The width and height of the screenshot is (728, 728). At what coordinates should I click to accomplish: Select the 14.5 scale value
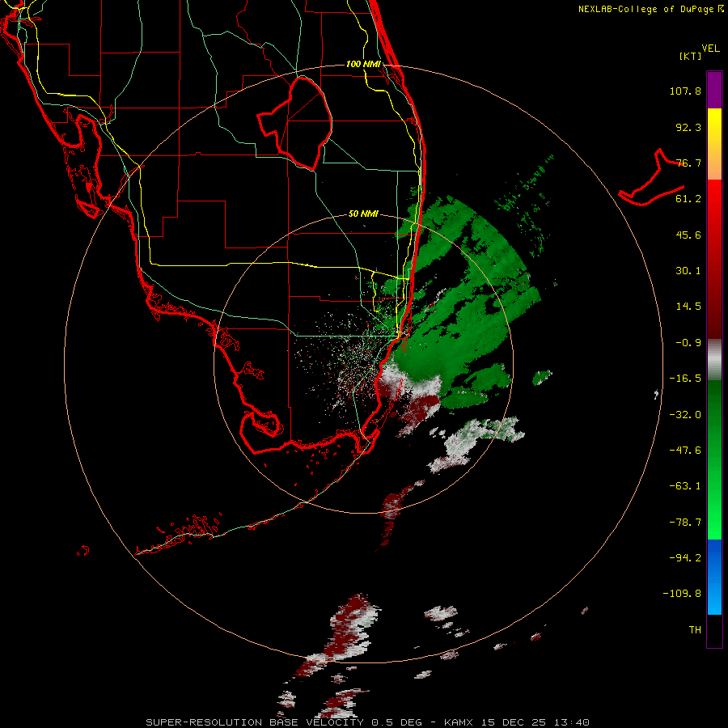(x=688, y=307)
